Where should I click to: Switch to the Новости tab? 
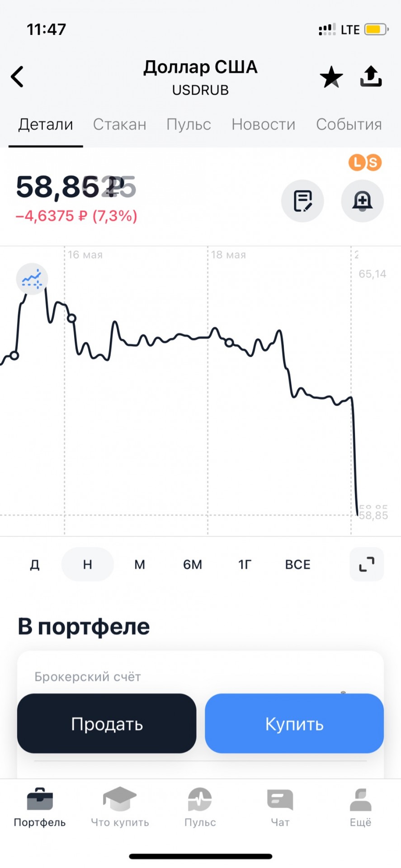tap(264, 124)
